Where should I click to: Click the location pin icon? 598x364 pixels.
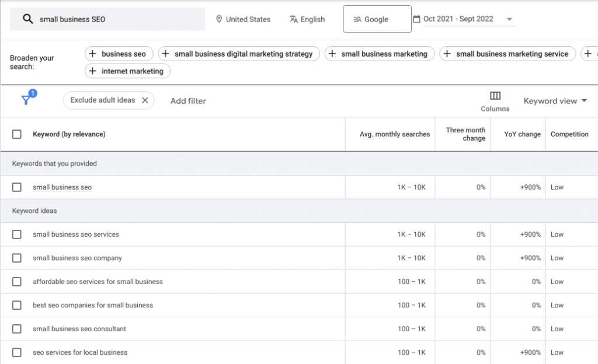pyautogui.click(x=219, y=19)
